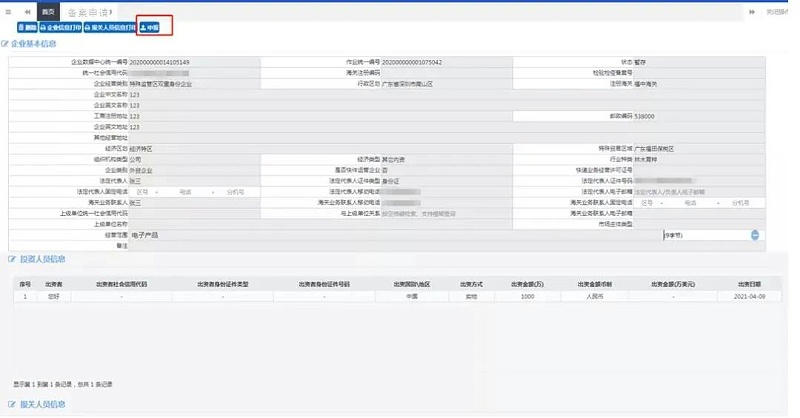800x418 pixels.
Task: Click the 作业统一编号 value 202000000001075042
Action: pyautogui.click(x=412, y=62)
